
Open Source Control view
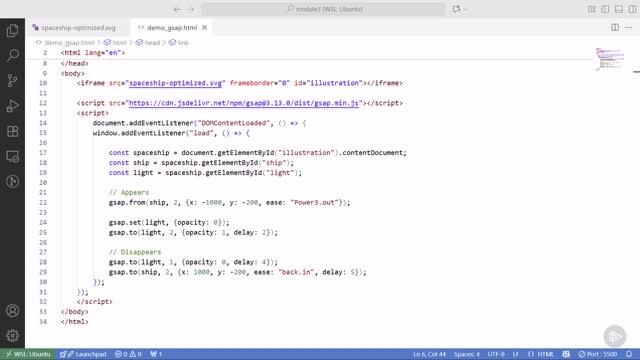12,80
